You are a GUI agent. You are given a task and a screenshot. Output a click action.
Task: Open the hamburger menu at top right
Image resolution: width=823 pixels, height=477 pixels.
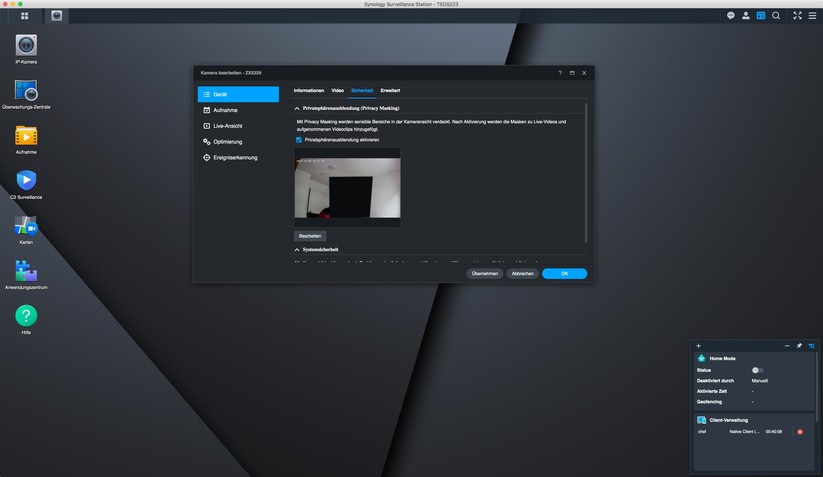pos(812,16)
